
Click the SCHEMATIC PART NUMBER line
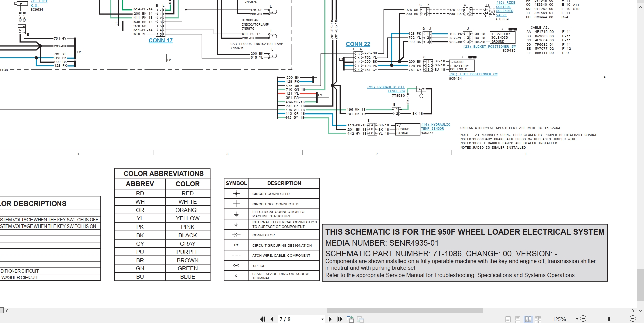(441, 254)
